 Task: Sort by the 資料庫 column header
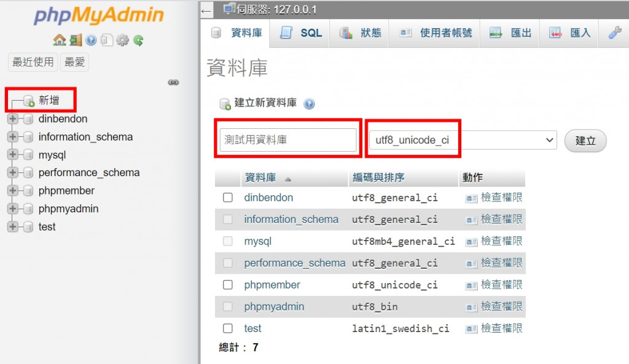point(260,177)
